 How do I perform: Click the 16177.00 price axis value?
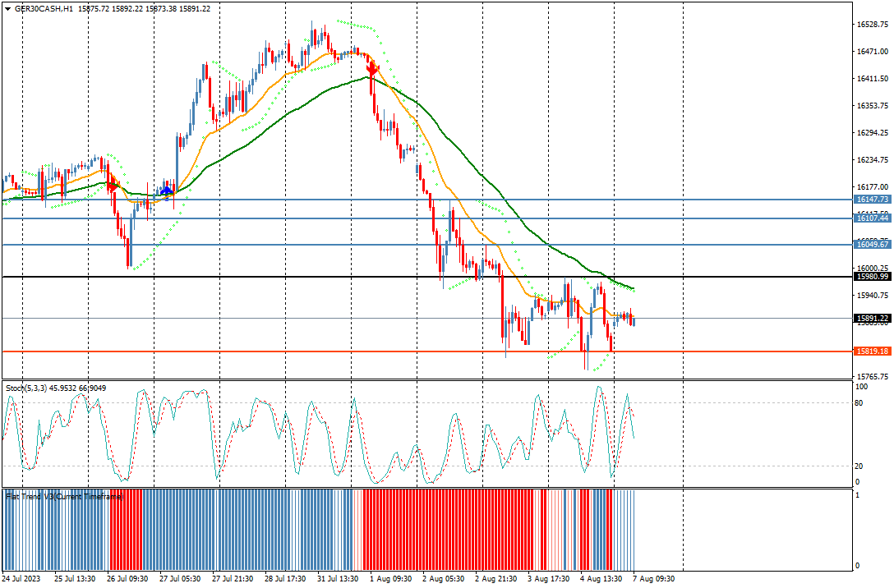[x=873, y=187]
